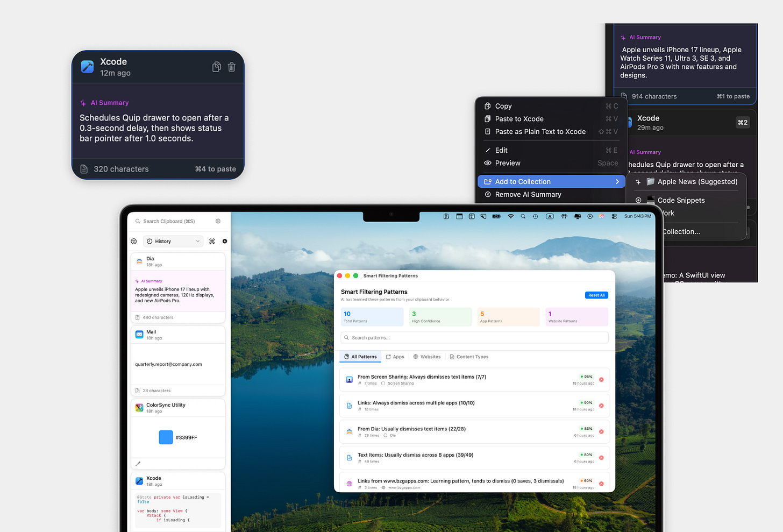Screen dimensions: 783x532
Task: Click the Sun 5:43 PM clock in menu bar
Action: 637,216
